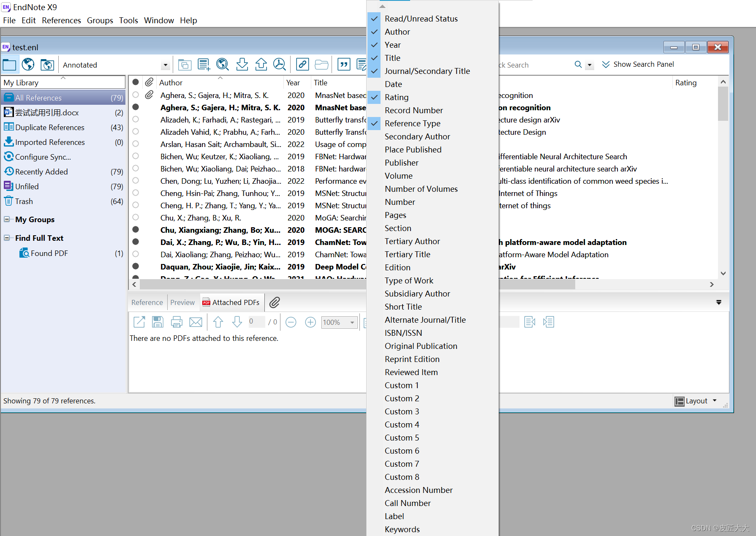Click the PDF page number field
Screen dimensions: 756x536
256,321
